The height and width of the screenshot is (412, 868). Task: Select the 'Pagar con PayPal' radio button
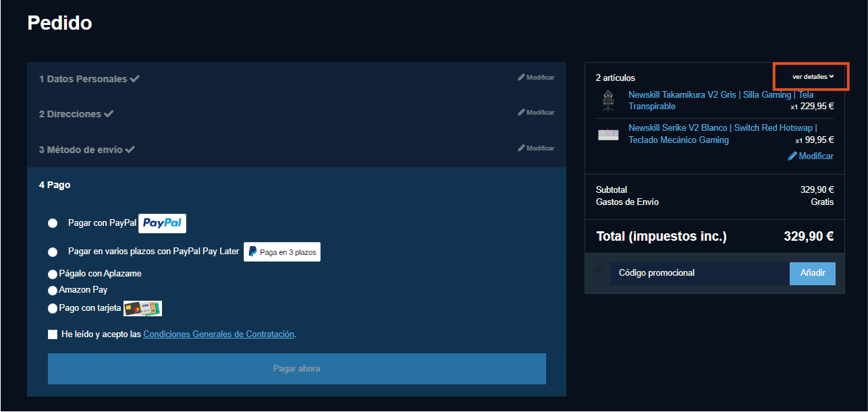pos(53,223)
